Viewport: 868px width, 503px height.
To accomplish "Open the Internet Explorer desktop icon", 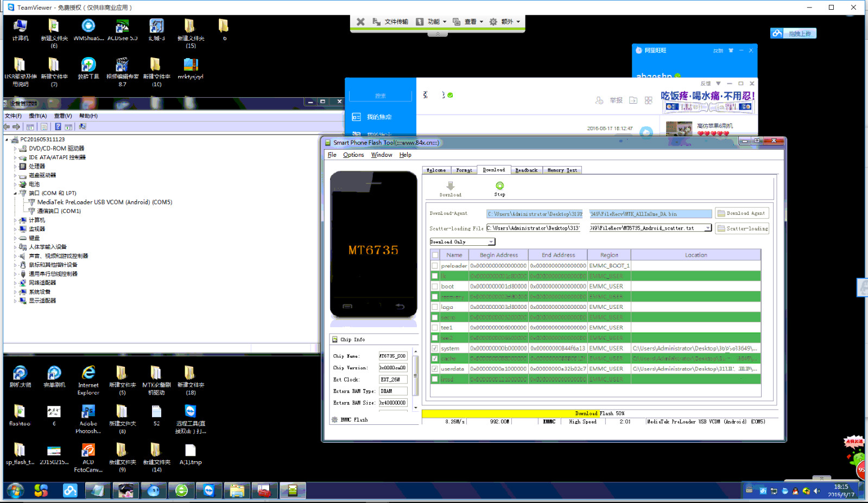I will 88,380.
